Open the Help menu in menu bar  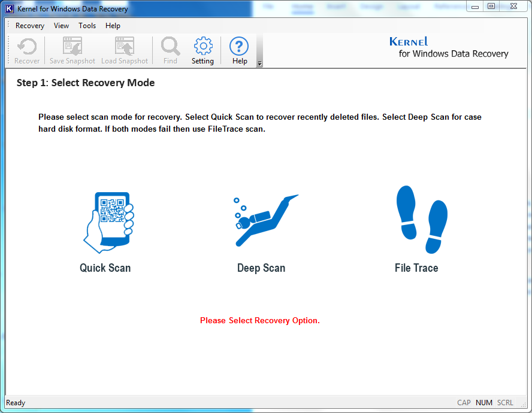coord(113,26)
